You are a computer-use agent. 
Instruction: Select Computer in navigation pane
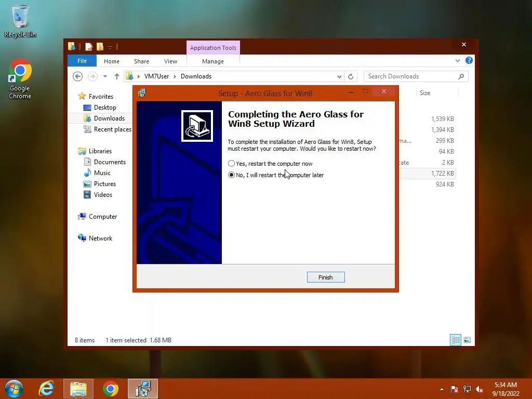point(103,217)
